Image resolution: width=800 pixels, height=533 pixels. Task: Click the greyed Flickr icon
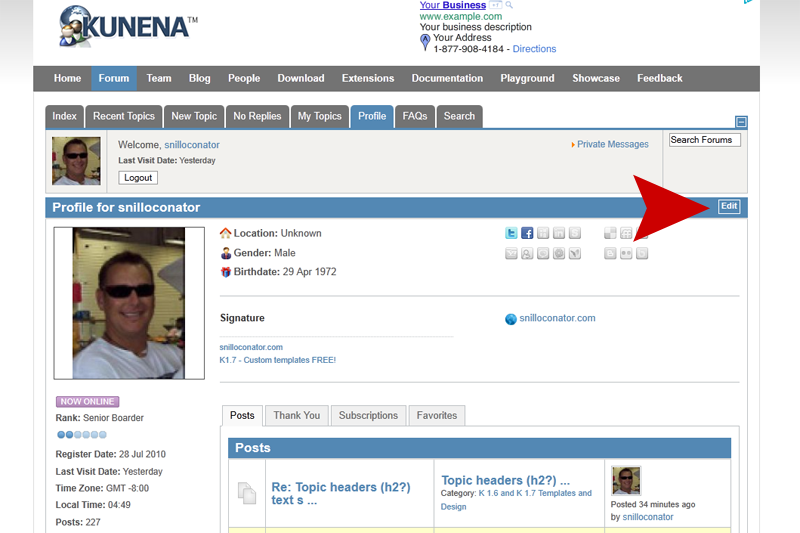click(626, 253)
